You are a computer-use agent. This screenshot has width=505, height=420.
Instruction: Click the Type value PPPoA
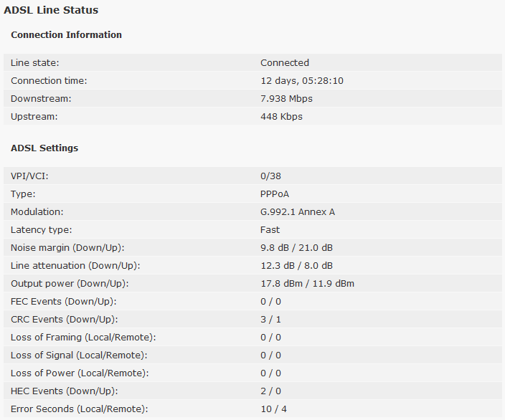[275, 194]
